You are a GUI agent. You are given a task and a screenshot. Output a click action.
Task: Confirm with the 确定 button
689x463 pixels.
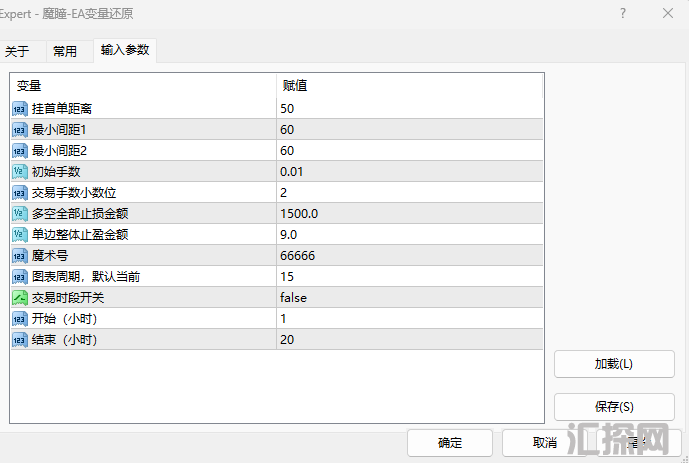coord(450,443)
